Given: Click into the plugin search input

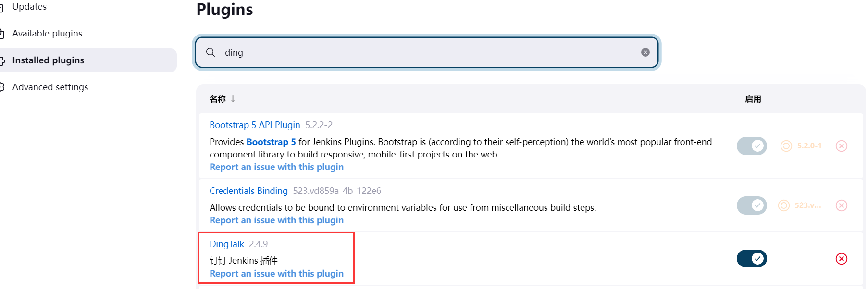Looking at the screenshot, I should tap(423, 52).
